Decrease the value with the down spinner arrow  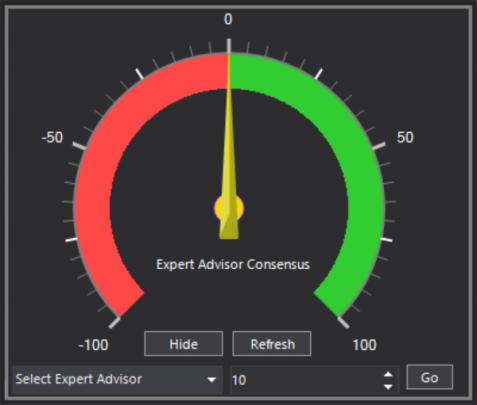(x=388, y=387)
